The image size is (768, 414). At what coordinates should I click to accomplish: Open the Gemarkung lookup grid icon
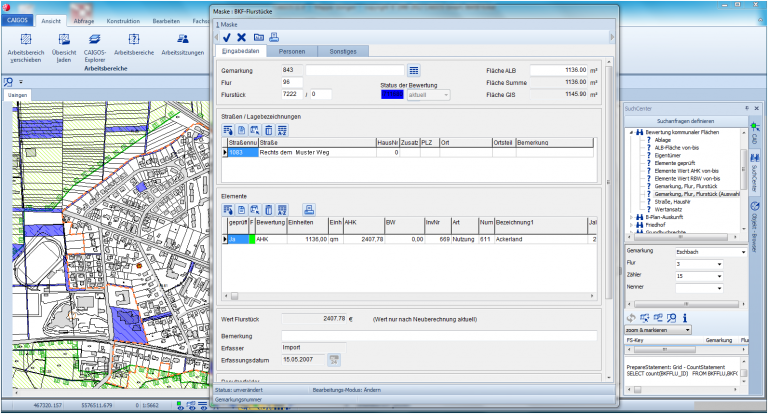coord(414,70)
